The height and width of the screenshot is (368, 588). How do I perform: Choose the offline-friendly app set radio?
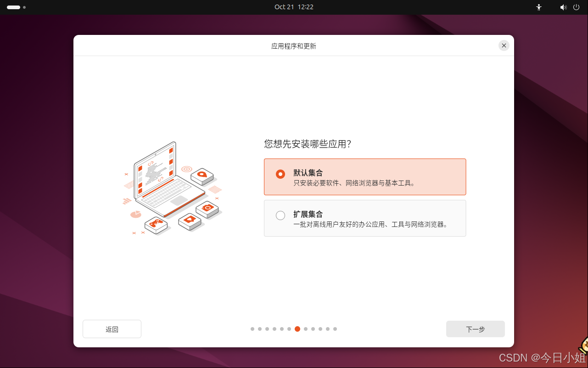click(280, 215)
